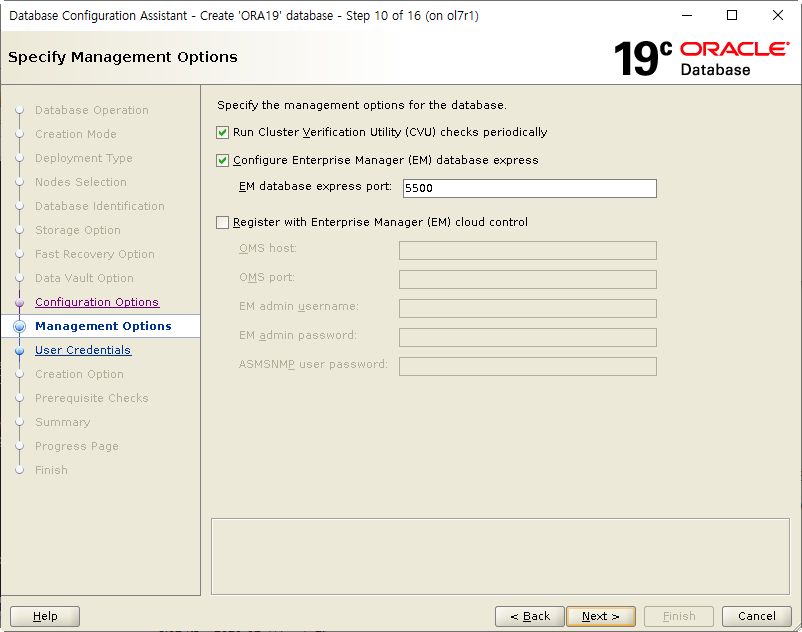
Task: Click the EM database express port field
Action: (x=528, y=188)
